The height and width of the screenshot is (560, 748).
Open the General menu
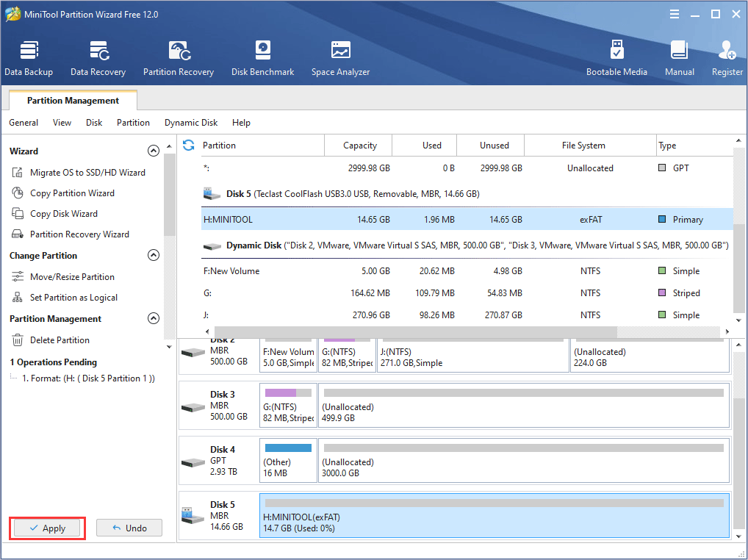click(24, 123)
